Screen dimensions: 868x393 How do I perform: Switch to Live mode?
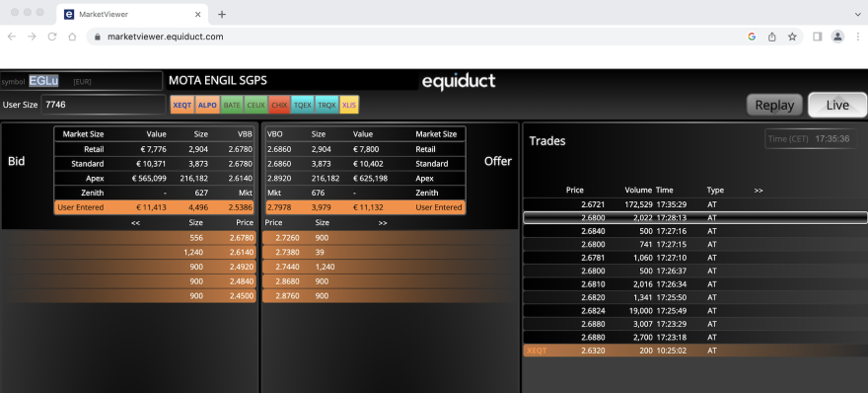tap(837, 105)
